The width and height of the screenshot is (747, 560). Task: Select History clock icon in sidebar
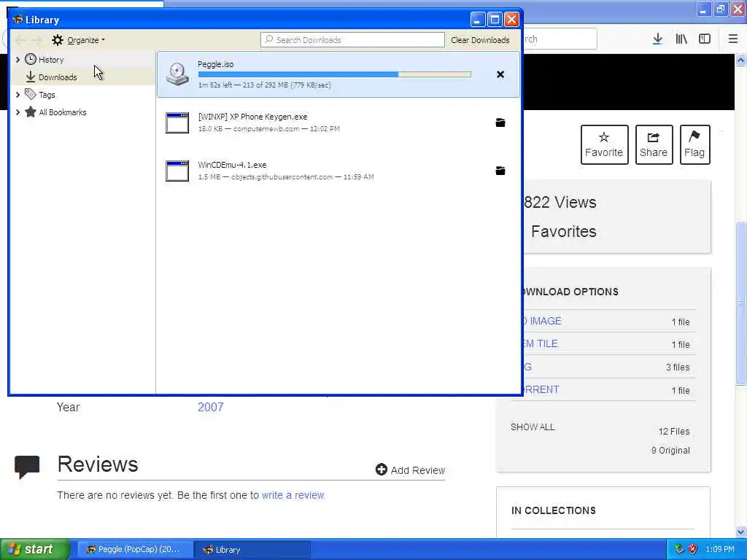click(31, 59)
